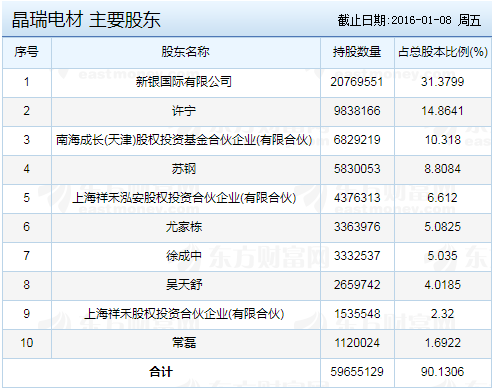Screen dimensions: 493x388
Task: Click the 序号 column header
Action: coord(26,52)
